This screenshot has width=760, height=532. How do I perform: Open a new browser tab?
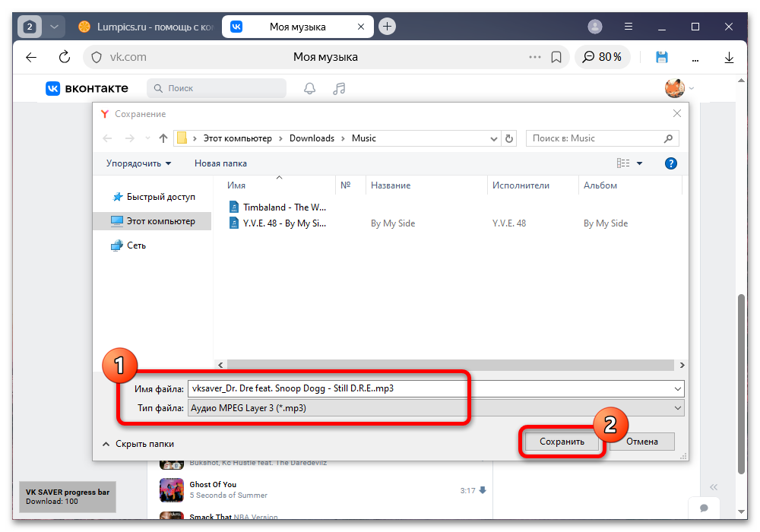click(387, 26)
